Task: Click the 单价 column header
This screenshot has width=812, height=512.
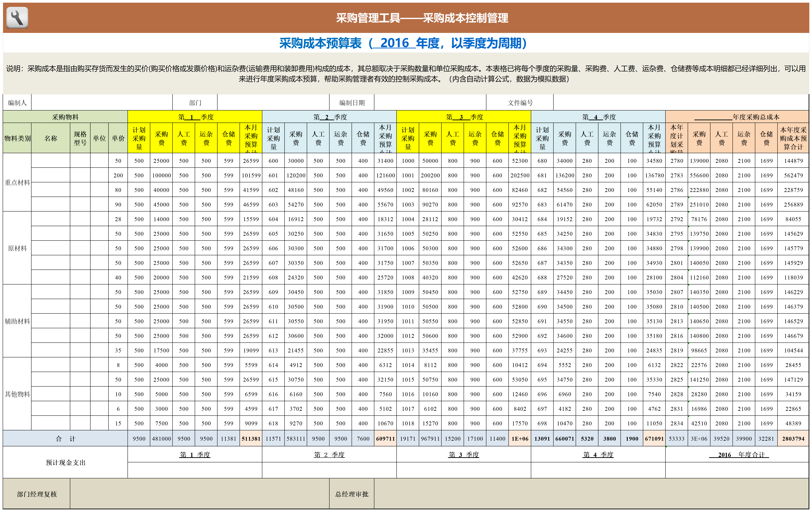Action: point(118,138)
